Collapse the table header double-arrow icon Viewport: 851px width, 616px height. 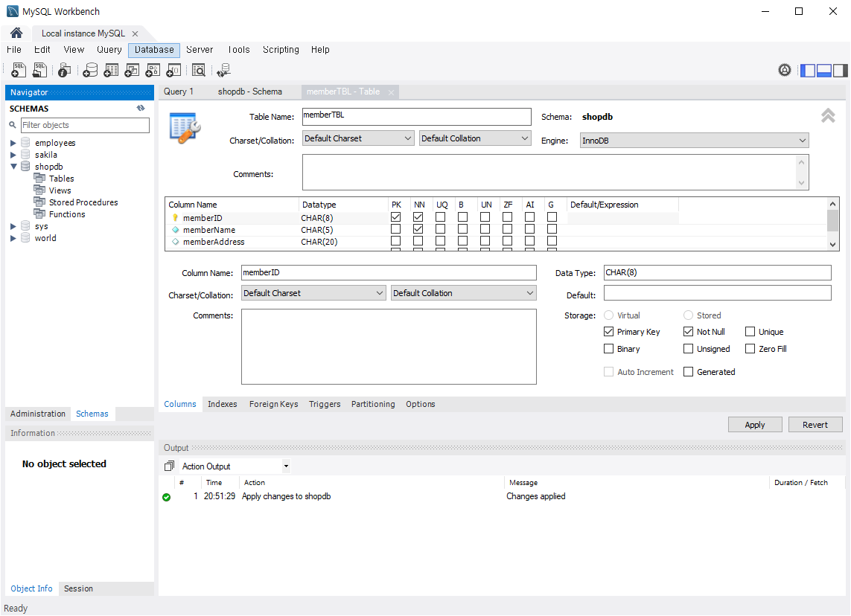[828, 115]
